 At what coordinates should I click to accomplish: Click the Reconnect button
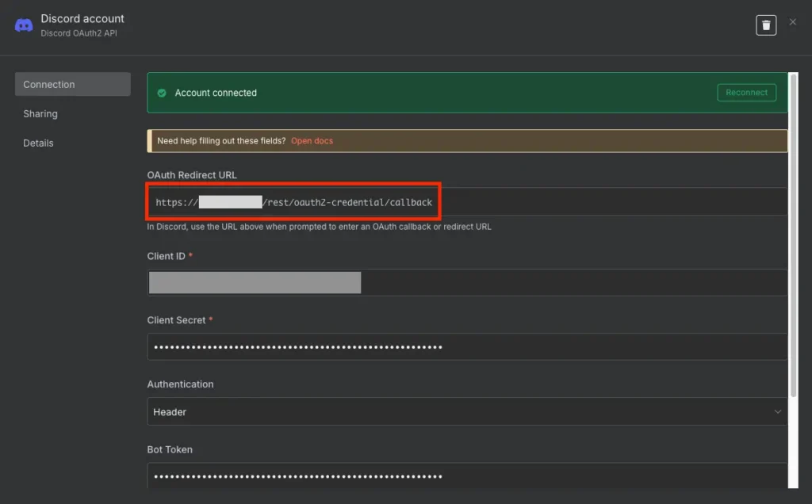point(746,92)
